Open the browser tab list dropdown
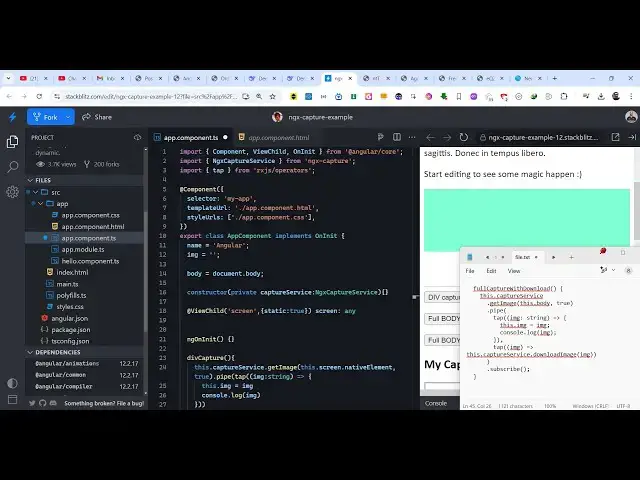The image size is (640, 480). 9,78
